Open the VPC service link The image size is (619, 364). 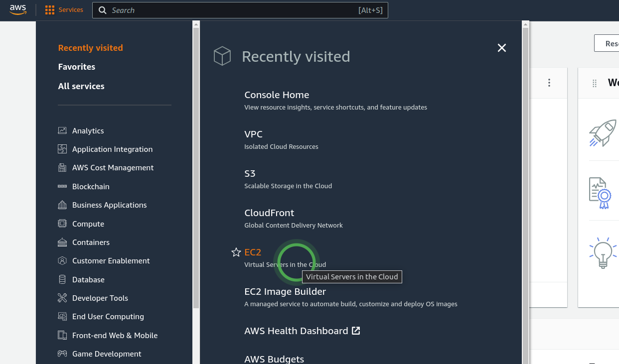click(253, 134)
